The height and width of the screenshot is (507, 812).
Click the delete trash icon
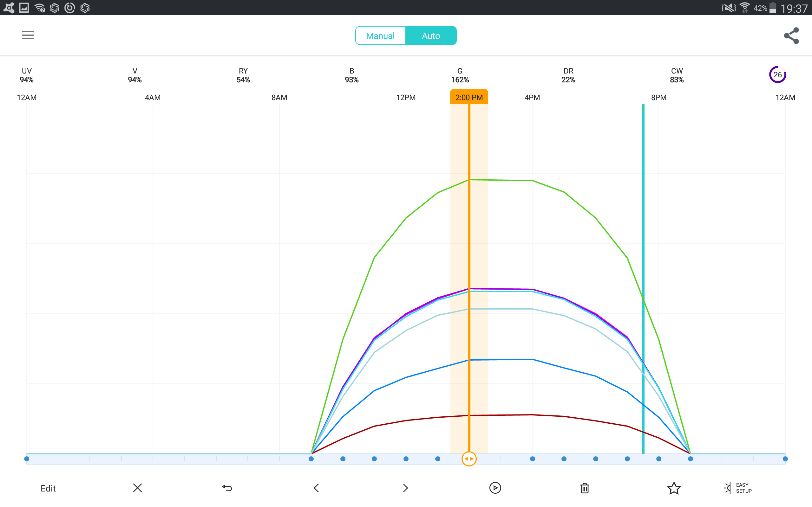[x=585, y=488]
